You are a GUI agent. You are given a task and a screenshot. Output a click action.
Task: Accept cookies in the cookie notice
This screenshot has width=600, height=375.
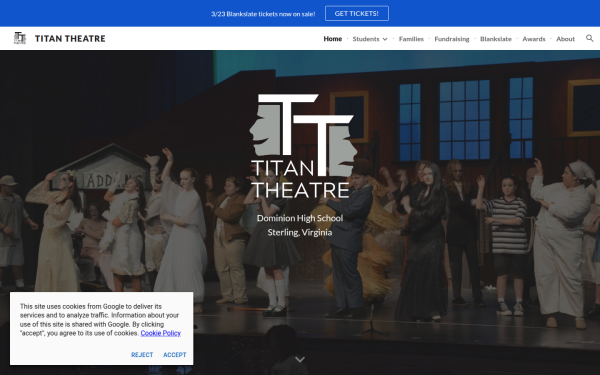(175, 355)
